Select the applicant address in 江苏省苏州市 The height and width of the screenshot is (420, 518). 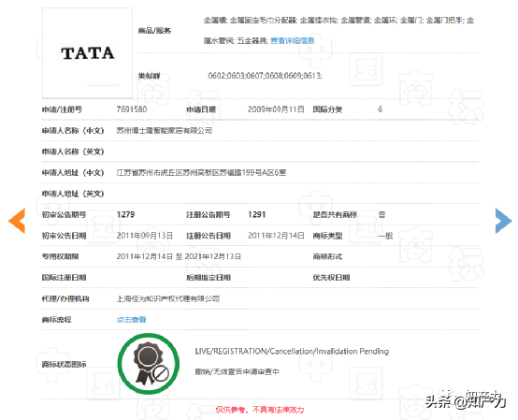pyautogui.click(x=201, y=172)
